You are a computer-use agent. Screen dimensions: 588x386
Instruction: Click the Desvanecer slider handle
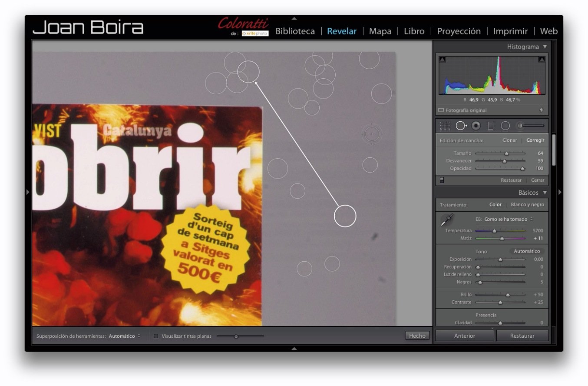pyautogui.click(x=504, y=161)
